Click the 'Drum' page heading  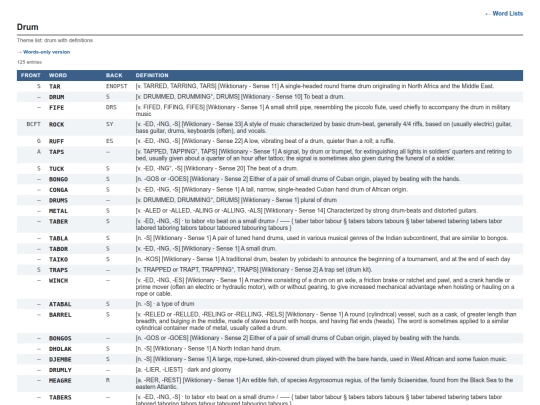pos(28,27)
